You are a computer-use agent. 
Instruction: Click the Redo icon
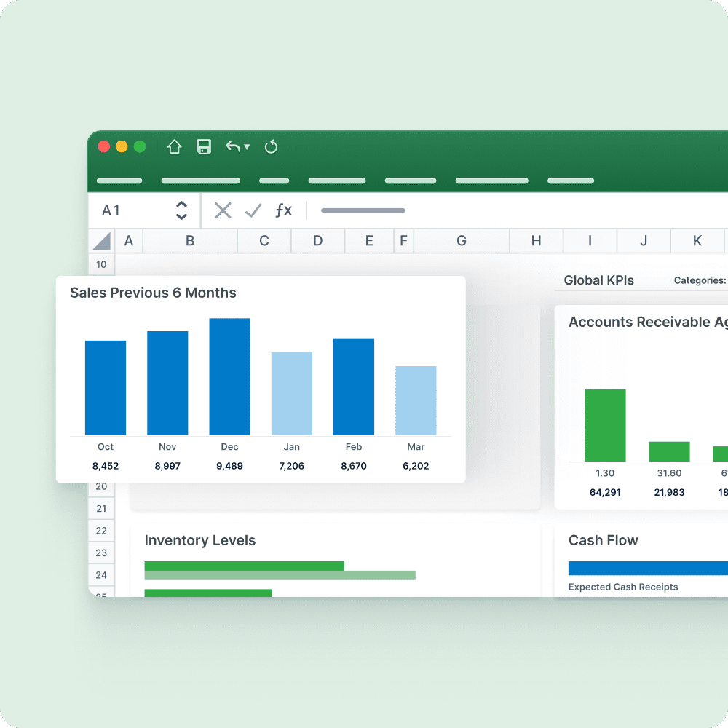[271, 146]
